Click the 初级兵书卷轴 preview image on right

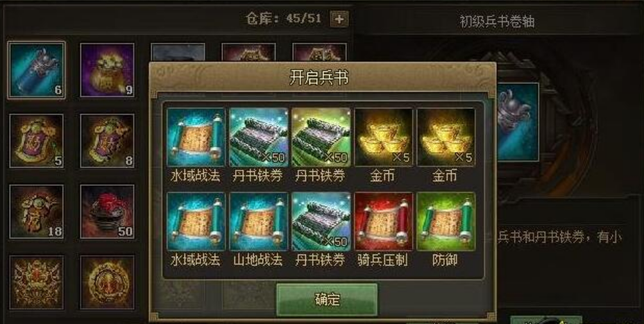(x=518, y=122)
